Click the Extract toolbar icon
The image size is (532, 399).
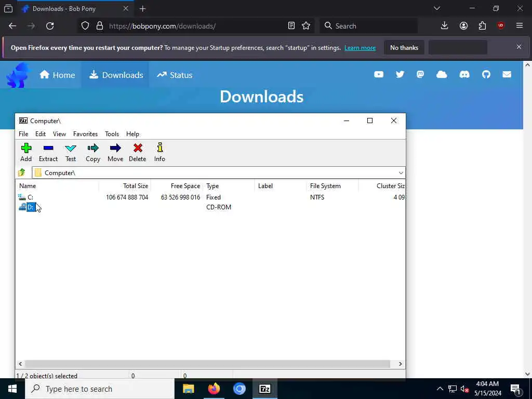click(x=48, y=152)
